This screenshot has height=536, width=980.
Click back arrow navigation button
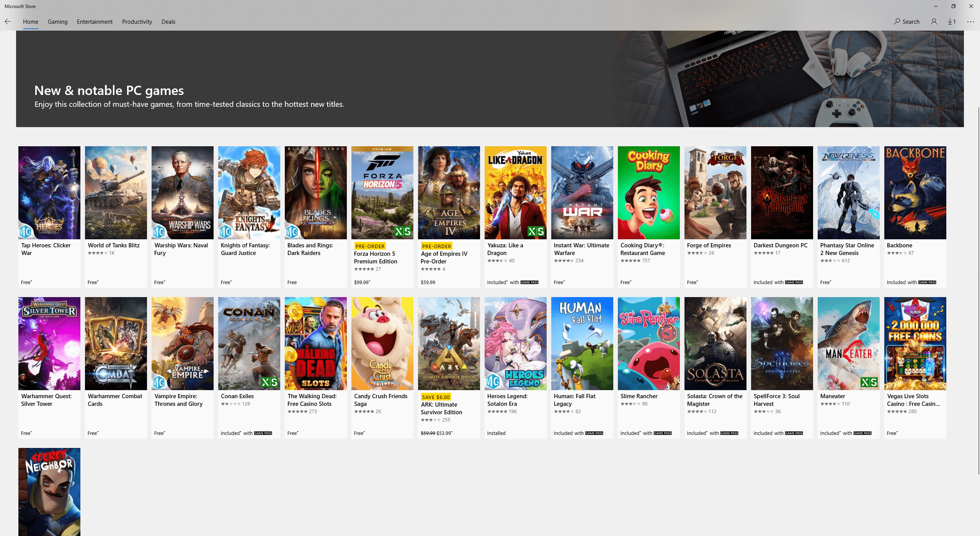tap(8, 21)
